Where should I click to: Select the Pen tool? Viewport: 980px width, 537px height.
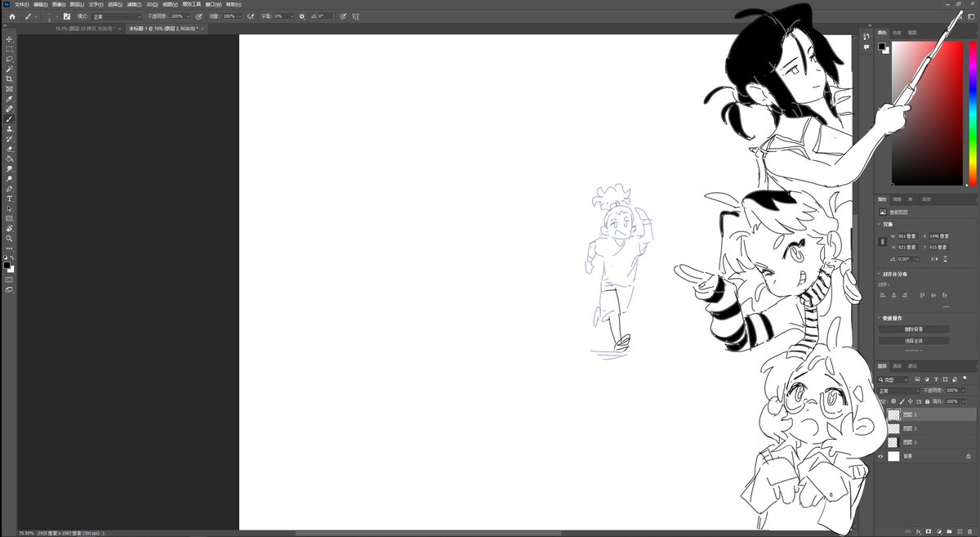tap(10, 189)
